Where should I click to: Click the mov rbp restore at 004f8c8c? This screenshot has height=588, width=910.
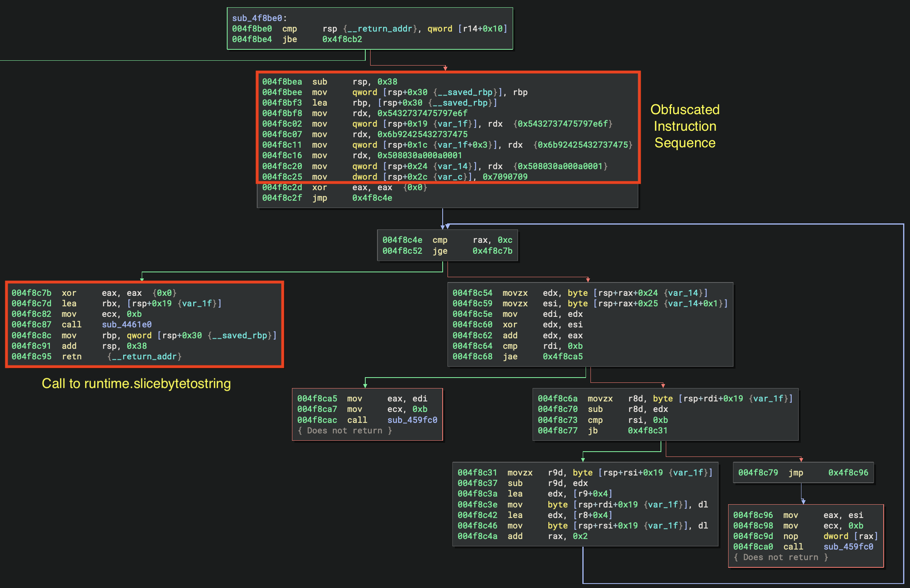click(x=144, y=335)
